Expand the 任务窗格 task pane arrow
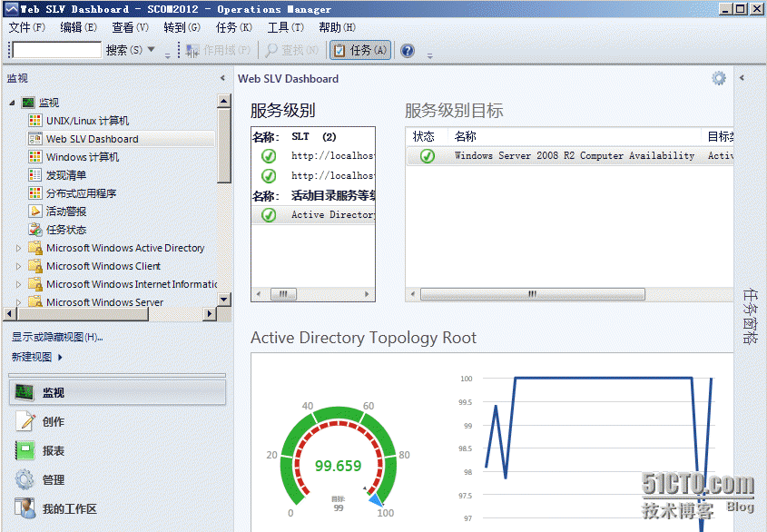This screenshot has height=532, width=767. pyautogui.click(x=742, y=78)
